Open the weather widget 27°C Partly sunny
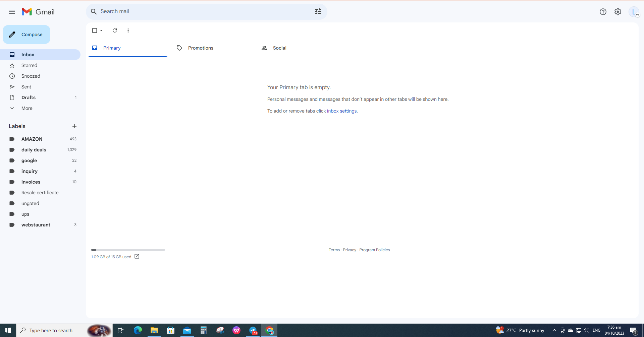Image resolution: width=644 pixels, height=337 pixels. 520,330
